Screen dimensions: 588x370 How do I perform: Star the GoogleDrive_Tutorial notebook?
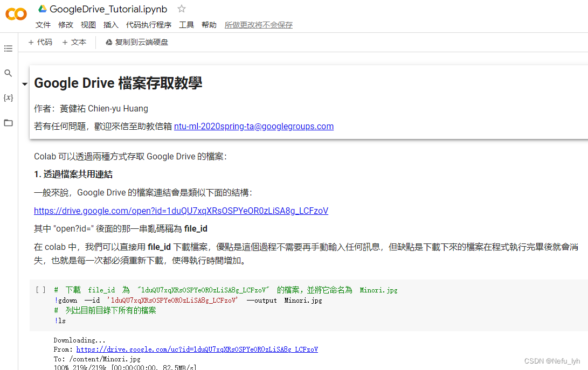tap(181, 9)
